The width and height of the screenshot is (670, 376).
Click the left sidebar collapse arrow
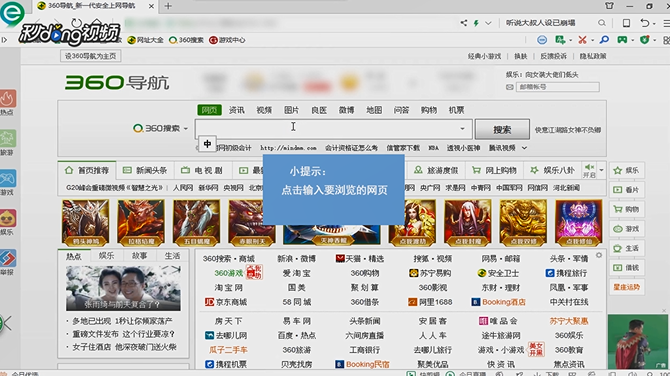(6, 323)
